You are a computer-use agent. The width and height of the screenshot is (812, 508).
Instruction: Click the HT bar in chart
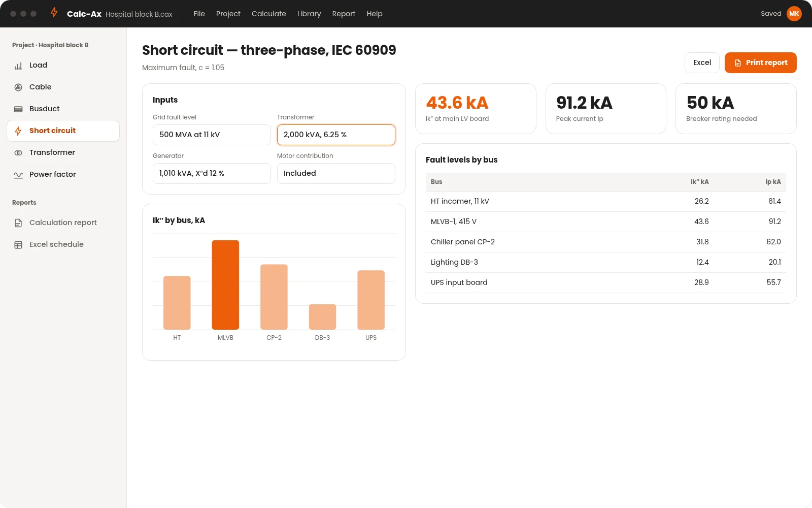pyautogui.click(x=177, y=303)
